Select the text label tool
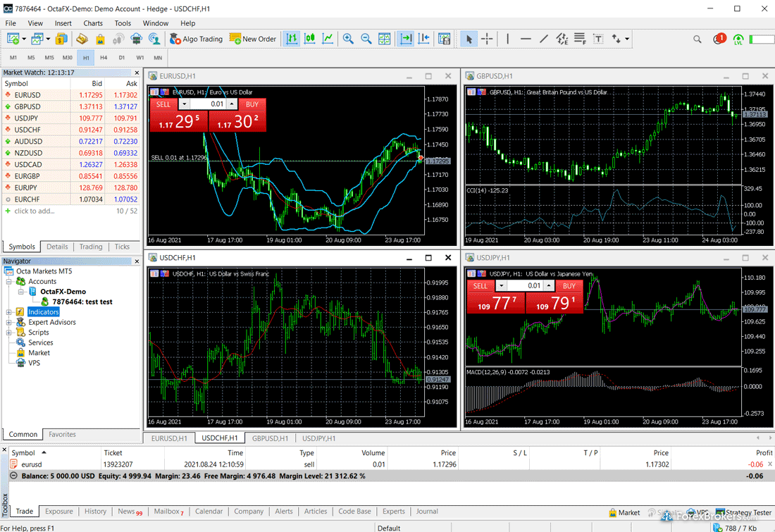Screen dimensions: 775x532 [598, 39]
